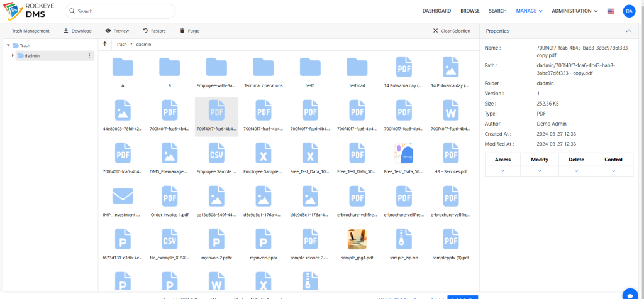This screenshot has width=644, height=299.
Task: Open the language selector flag
Action: [x=611, y=11]
